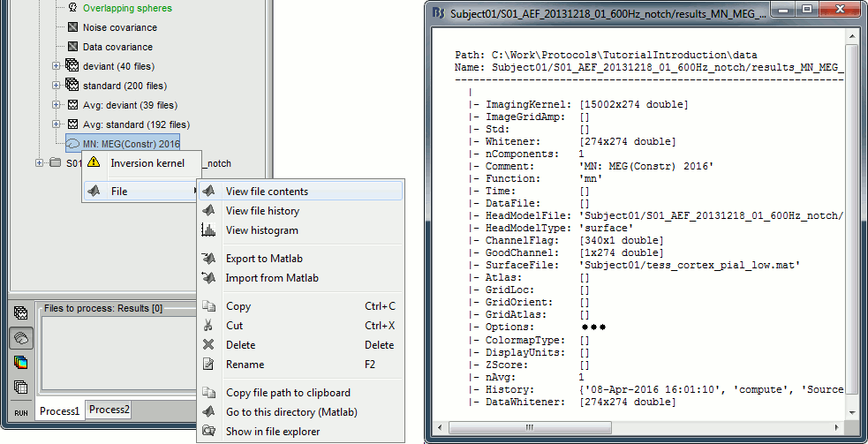Choose View file contents from menu
This screenshot has height=444, width=868.
(267, 192)
